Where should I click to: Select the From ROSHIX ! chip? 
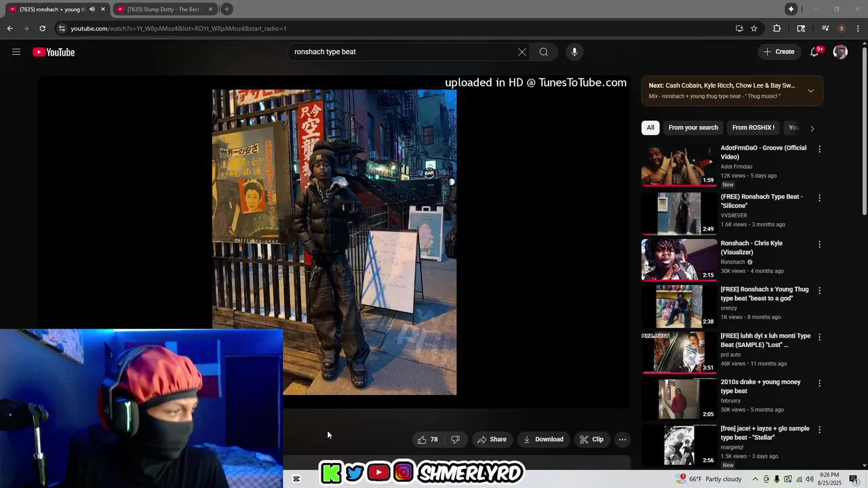753,127
